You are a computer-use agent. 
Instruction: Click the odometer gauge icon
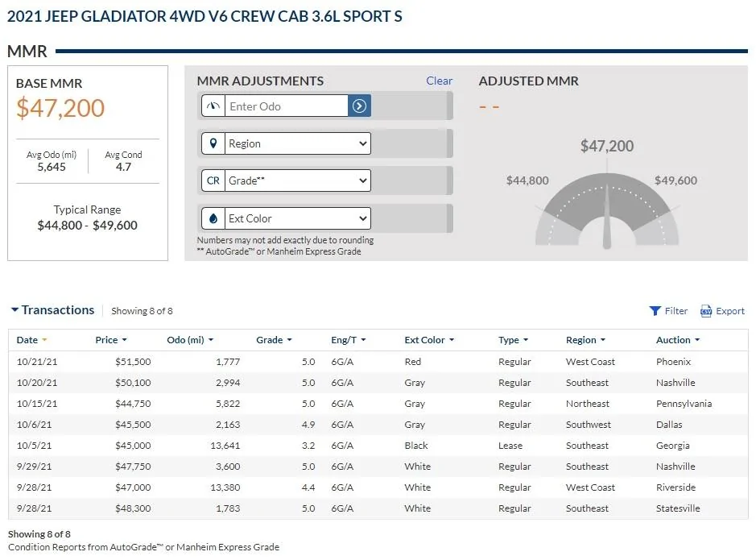(213, 106)
